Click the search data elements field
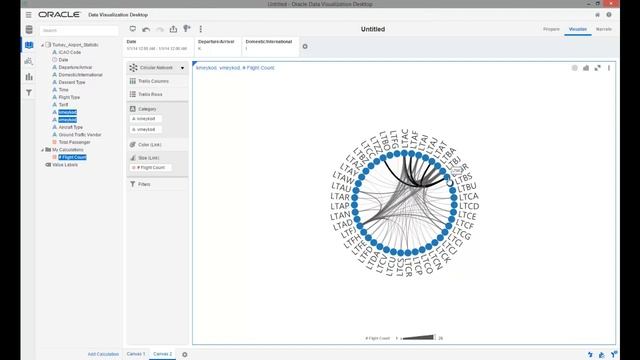 (x=79, y=31)
